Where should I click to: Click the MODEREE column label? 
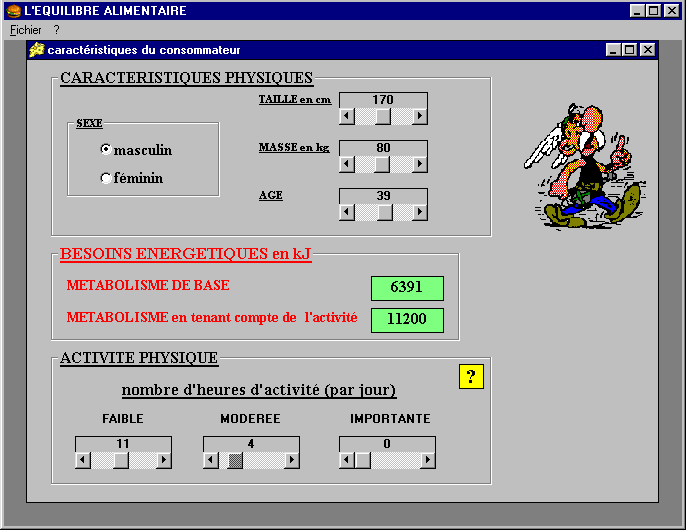tap(250, 419)
